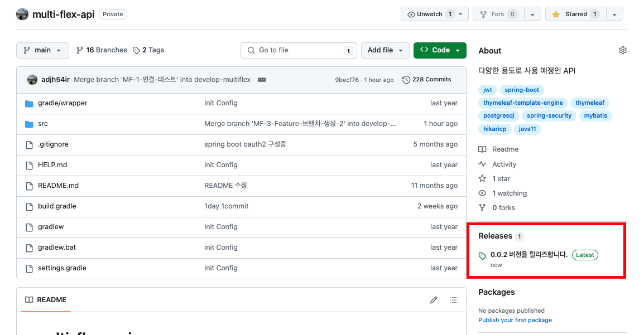Click the settings.gradle file icon
The width and height of the screenshot is (644, 335).
point(29,269)
